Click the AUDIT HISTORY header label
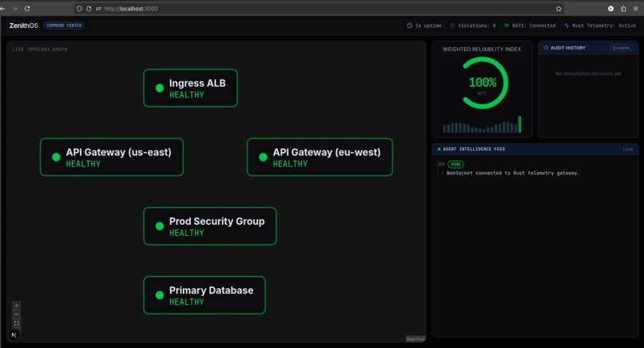 [567, 48]
